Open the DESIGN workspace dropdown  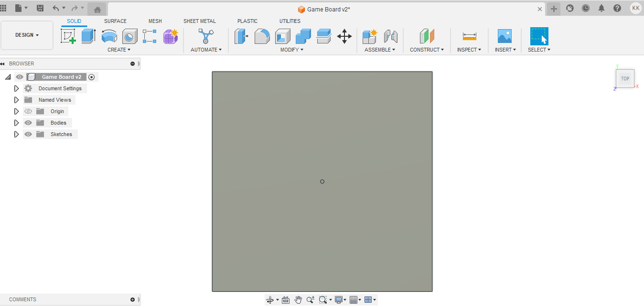27,35
